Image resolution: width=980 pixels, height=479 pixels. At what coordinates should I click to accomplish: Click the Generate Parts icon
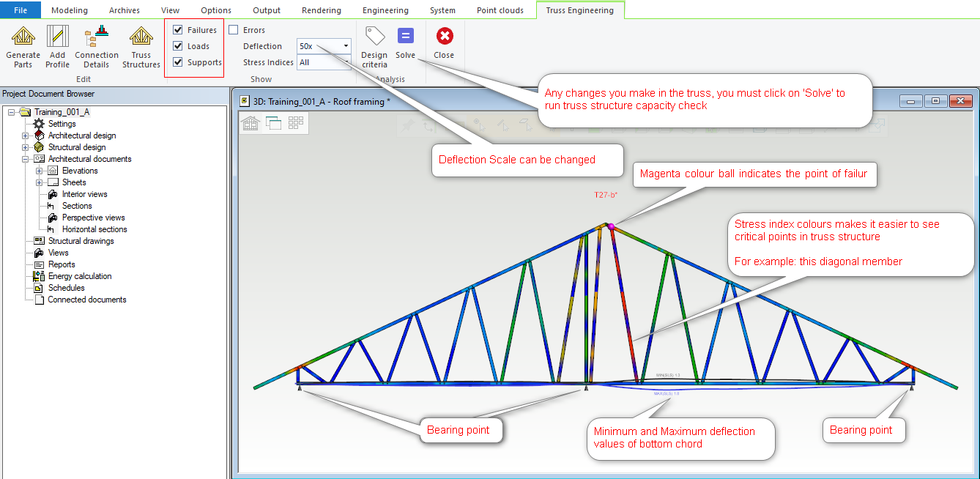[x=23, y=37]
